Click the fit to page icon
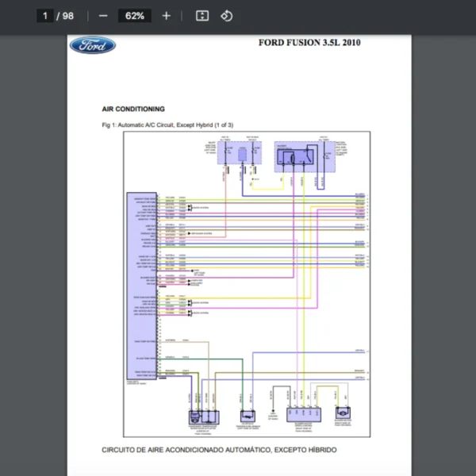The image size is (476, 476). click(x=202, y=16)
